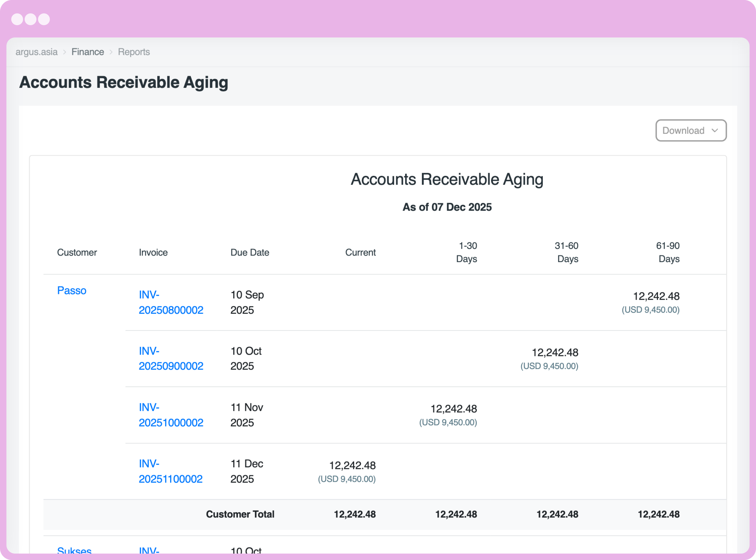Image resolution: width=756 pixels, height=560 pixels.
Task: Sort by the Due Date column header
Action: point(250,252)
